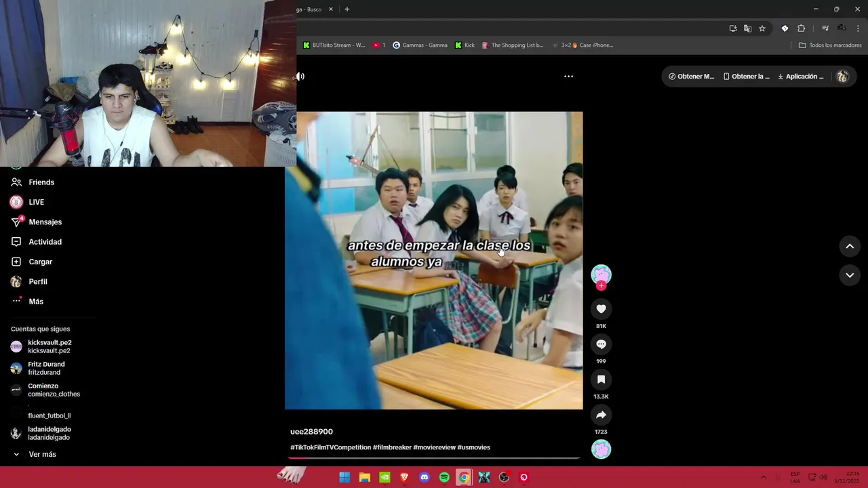Pause the playing classroom video
This screenshot has height=488, width=868.
[433, 261]
